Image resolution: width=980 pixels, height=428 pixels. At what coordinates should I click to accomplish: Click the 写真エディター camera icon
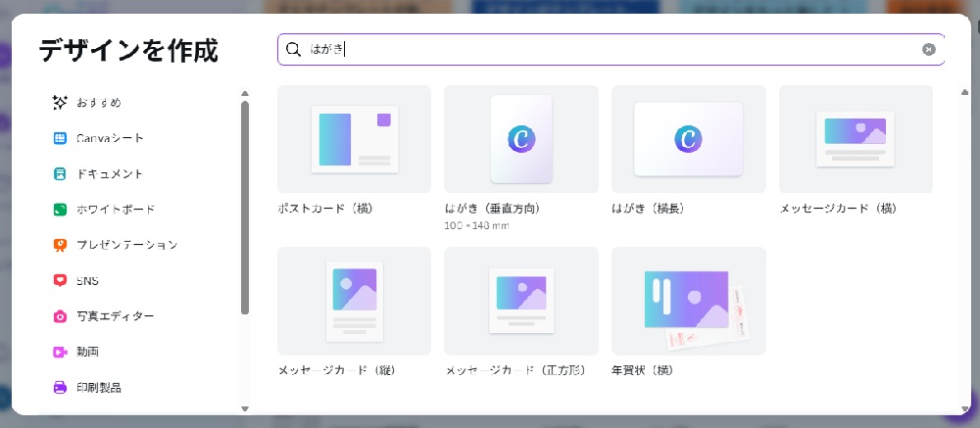(60, 316)
